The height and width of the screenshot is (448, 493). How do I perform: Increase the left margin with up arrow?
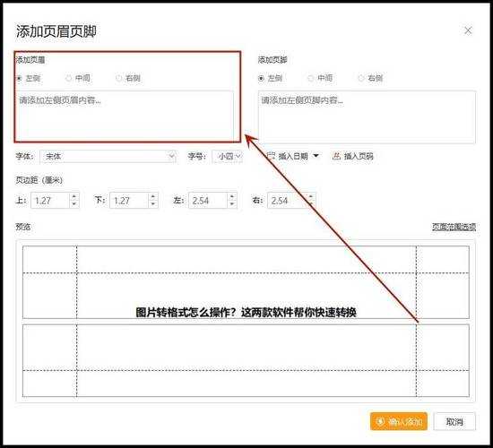(232, 196)
